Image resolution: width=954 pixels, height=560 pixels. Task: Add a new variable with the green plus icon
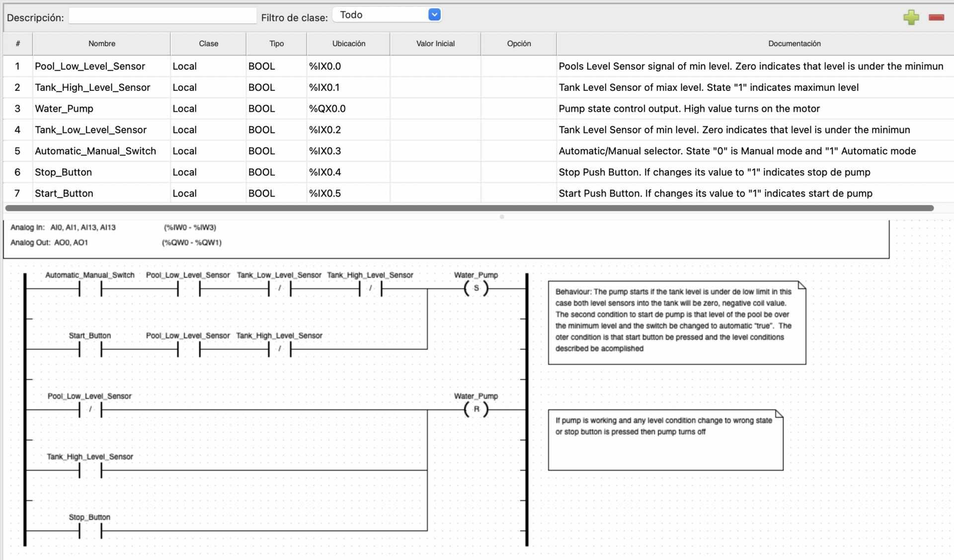(x=912, y=17)
